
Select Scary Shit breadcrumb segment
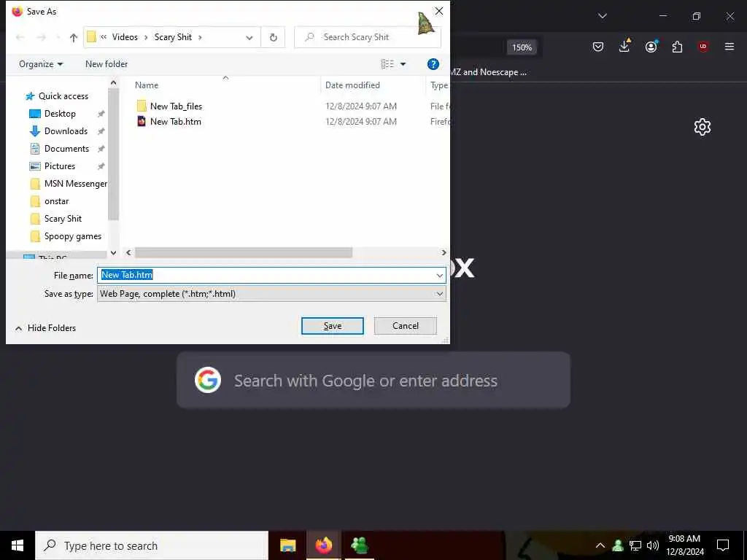pos(173,37)
